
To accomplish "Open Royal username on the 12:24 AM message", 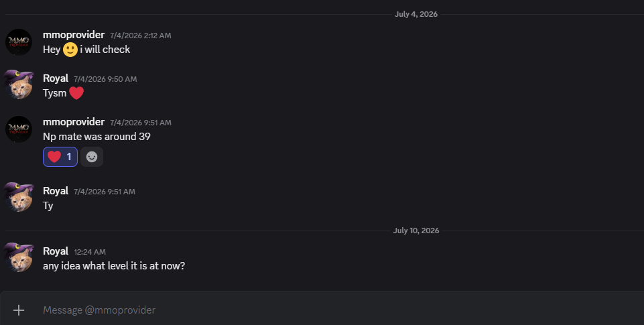I will 56,251.
